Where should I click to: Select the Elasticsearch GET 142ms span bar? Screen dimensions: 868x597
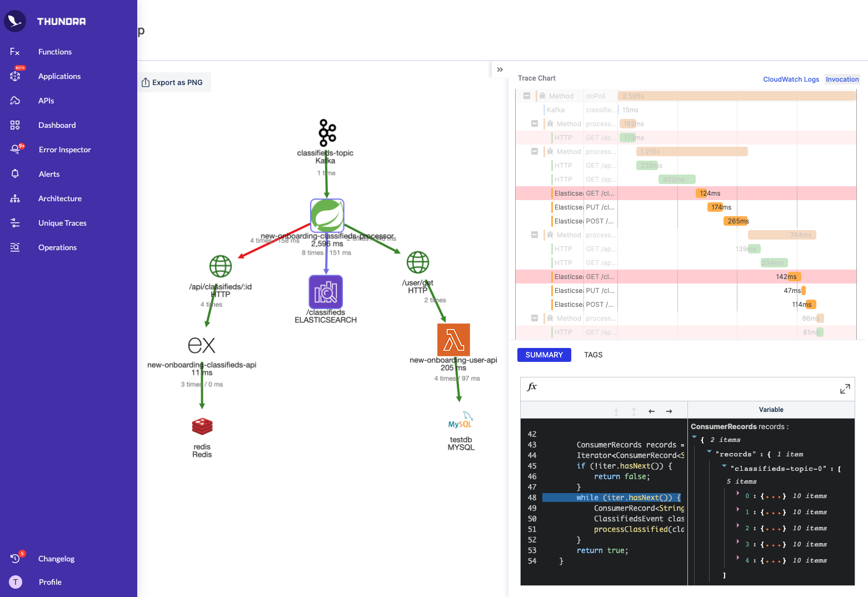(794, 277)
